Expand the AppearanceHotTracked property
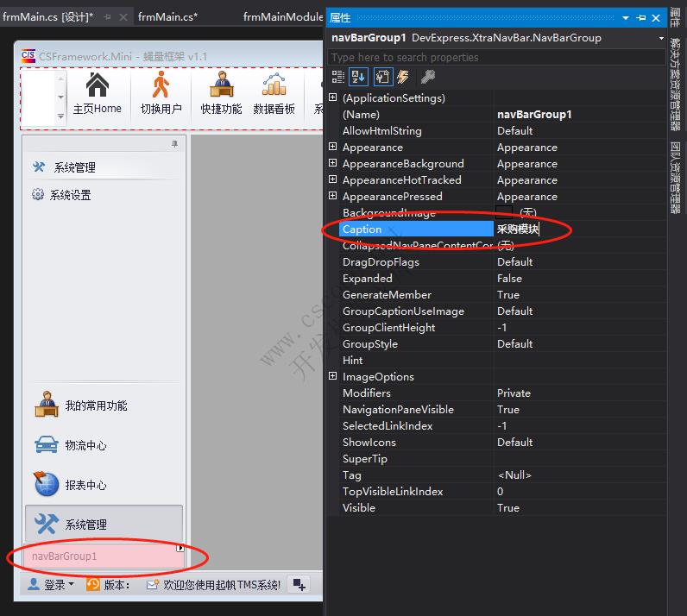Image resolution: width=687 pixels, height=616 pixels. (333, 179)
